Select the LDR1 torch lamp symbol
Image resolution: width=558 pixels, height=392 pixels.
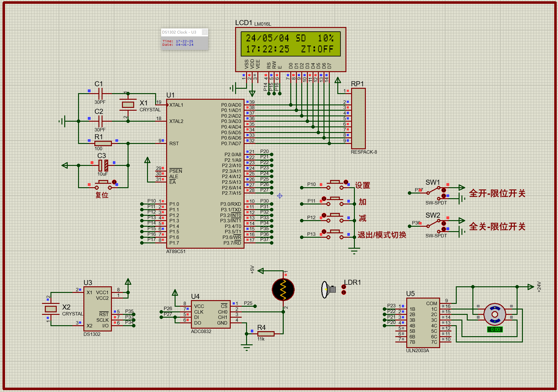[x=328, y=289]
